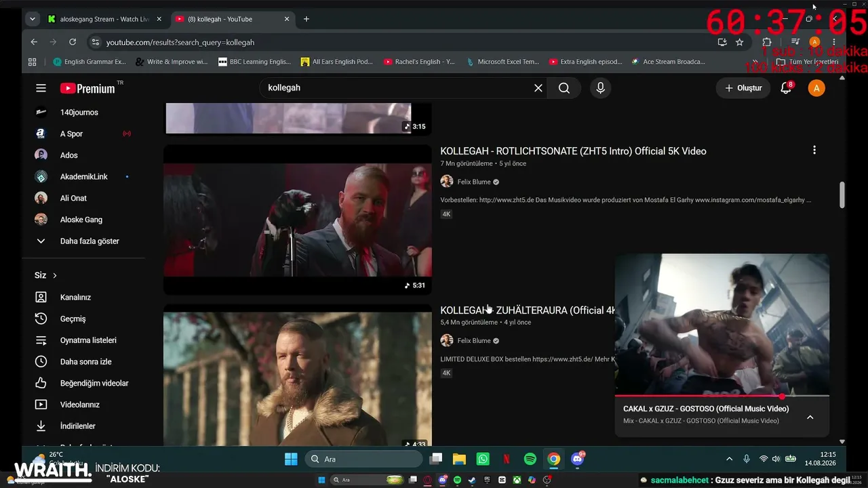Open the Ace Stream Broadca... bookmark

coord(668,62)
